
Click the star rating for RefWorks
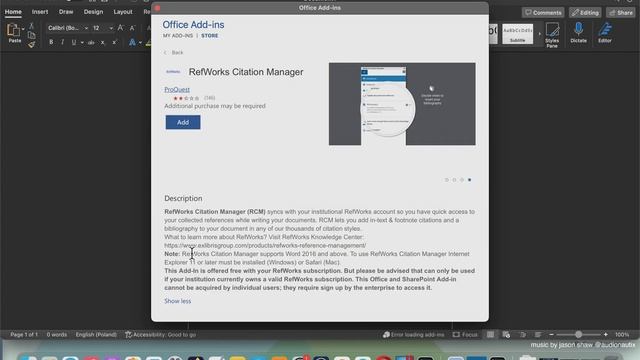tap(186, 98)
